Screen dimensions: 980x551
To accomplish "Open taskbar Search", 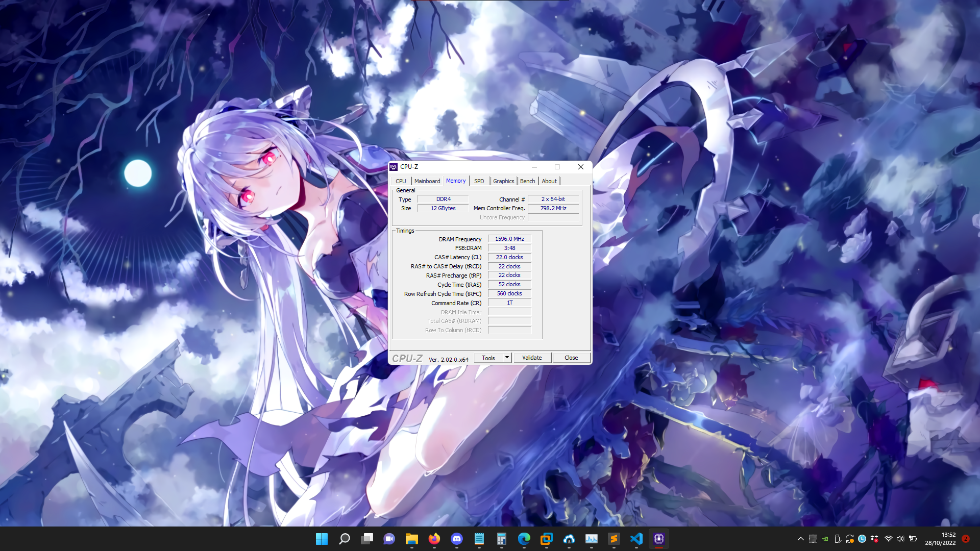I will (345, 539).
